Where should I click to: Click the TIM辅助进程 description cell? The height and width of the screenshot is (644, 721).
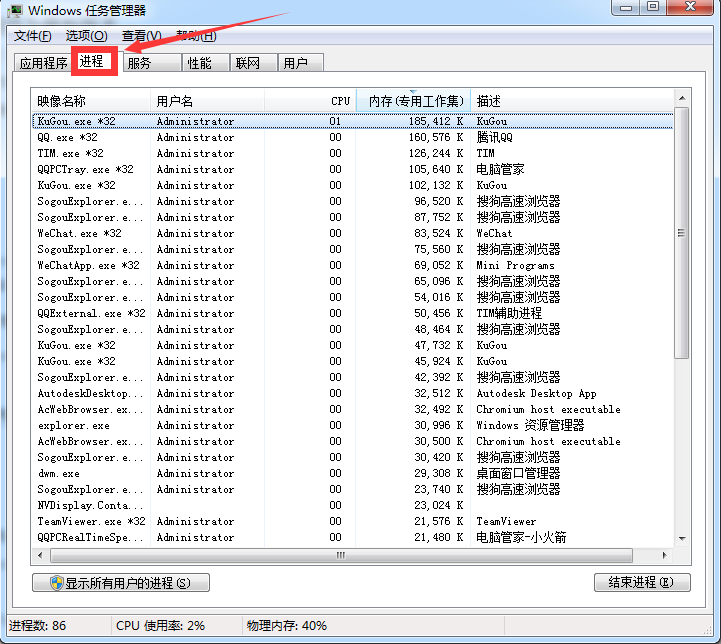click(x=509, y=313)
